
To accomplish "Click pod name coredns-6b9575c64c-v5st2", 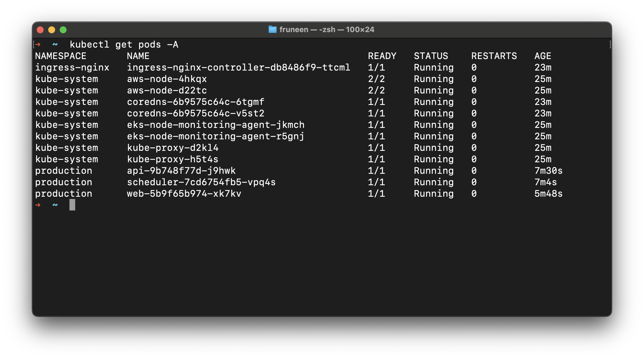I will [x=195, y=113].
